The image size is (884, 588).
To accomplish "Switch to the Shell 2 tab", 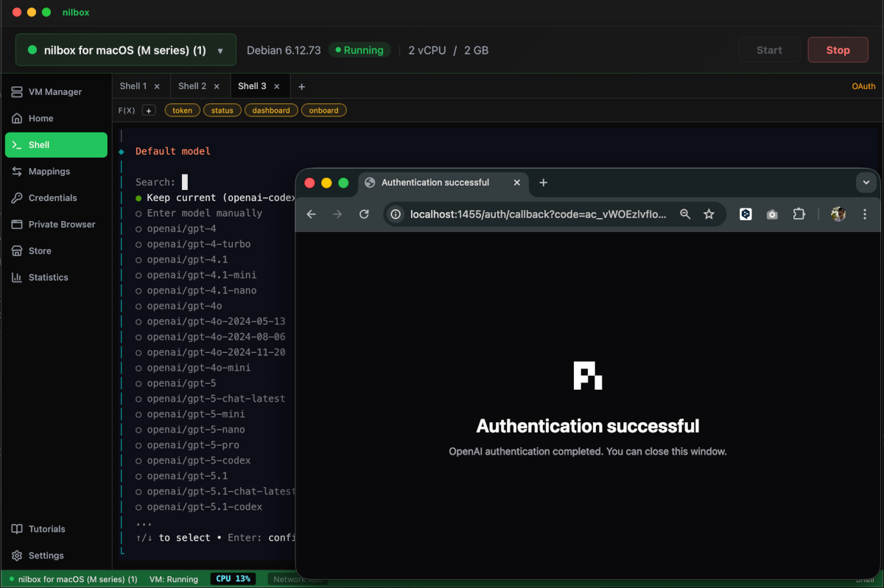I will coord(192,85).
